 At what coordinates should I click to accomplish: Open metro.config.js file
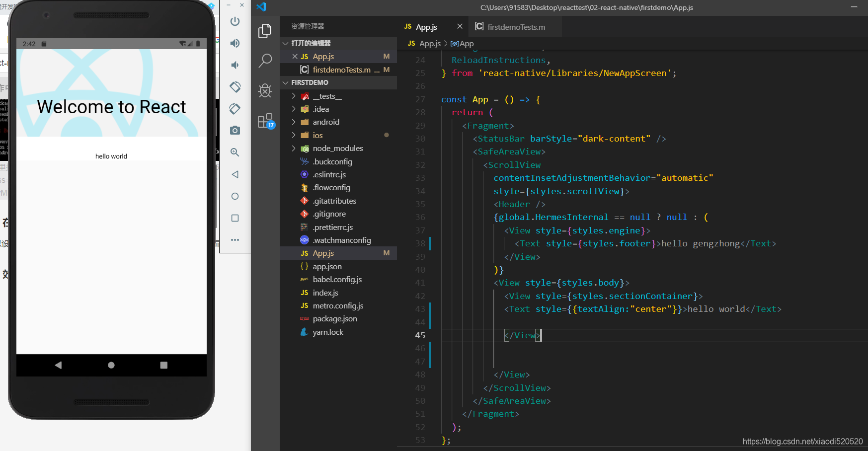(x=338, y=305)
